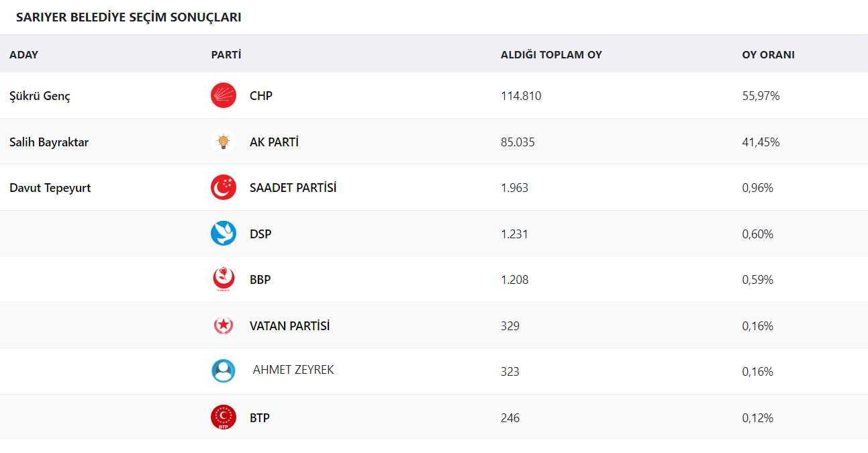Click the OY ORANI column header
868x453 pixels.
click(768, 54)
